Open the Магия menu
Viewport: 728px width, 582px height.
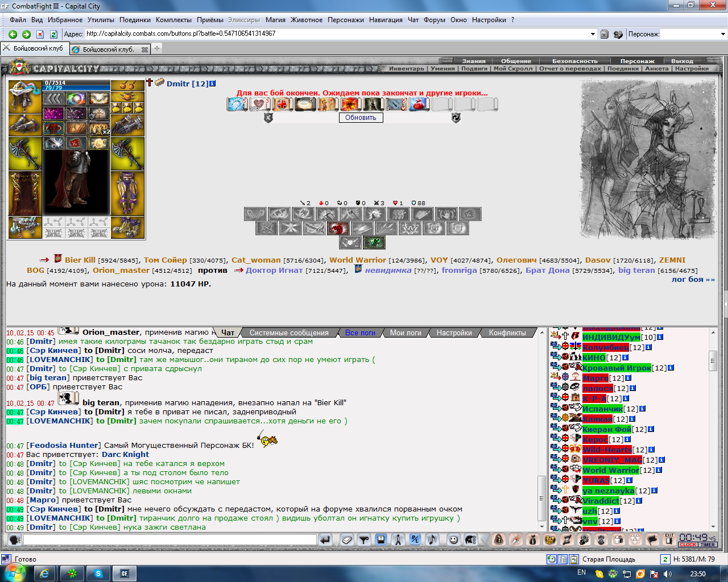tap(275, 19)
